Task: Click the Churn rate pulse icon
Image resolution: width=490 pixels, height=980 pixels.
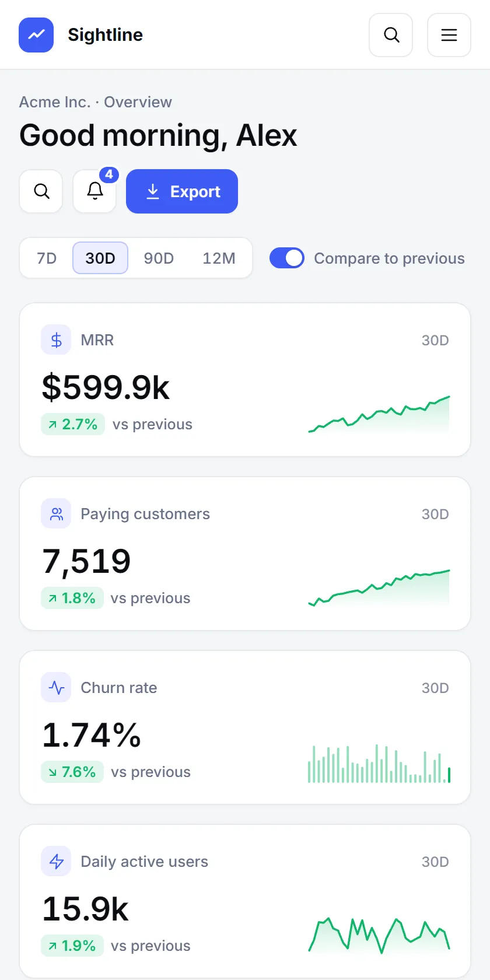Action: [x=56, y=688]
